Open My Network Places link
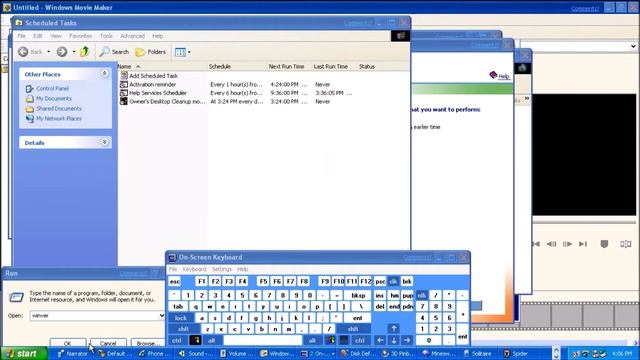Image resolution: width=640 pixels, height=360 pixels. [x=59, y=118]
